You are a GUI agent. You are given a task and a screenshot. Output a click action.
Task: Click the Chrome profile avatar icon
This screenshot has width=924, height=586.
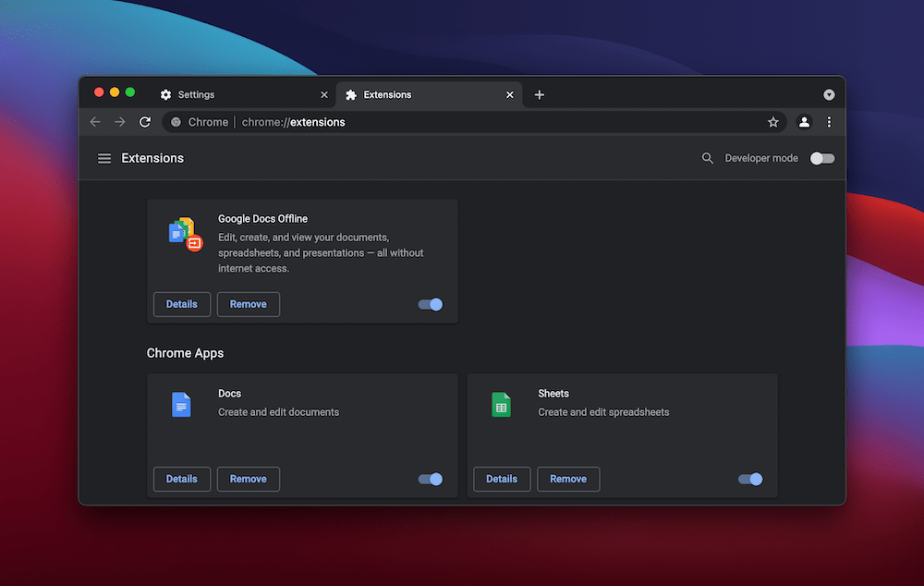coord(803,121)
